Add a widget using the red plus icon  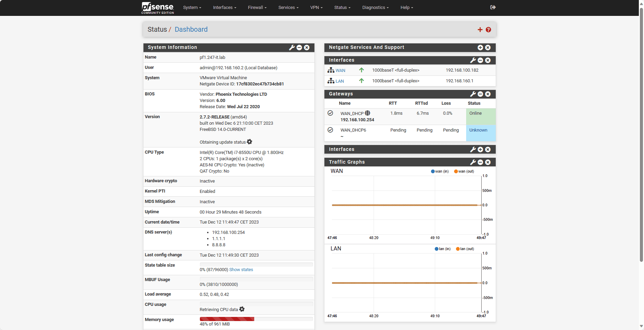click(480, 30)
